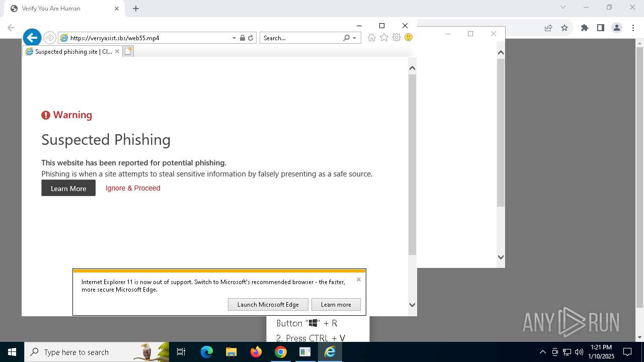Open the IE address bar autocomplete dropdown
This screenshot has width=644, height=362.
pyautogui.click(x=234, y=38)
